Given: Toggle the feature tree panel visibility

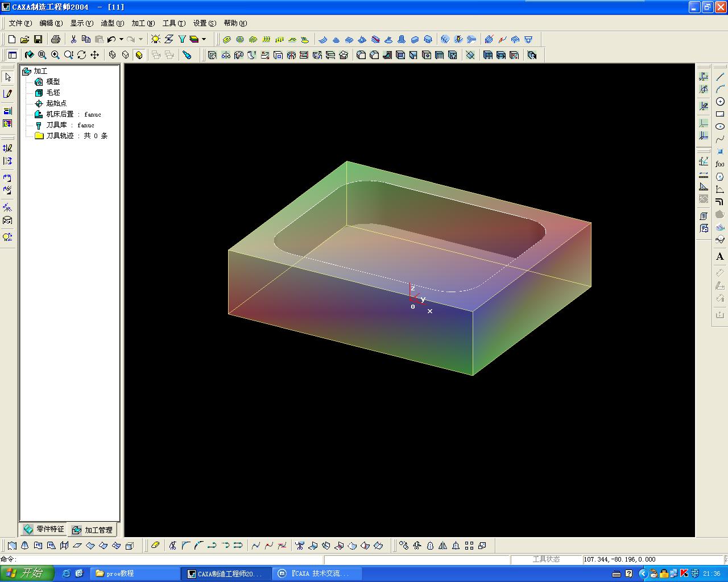Looking at the screenshot, I should (12, 55).
